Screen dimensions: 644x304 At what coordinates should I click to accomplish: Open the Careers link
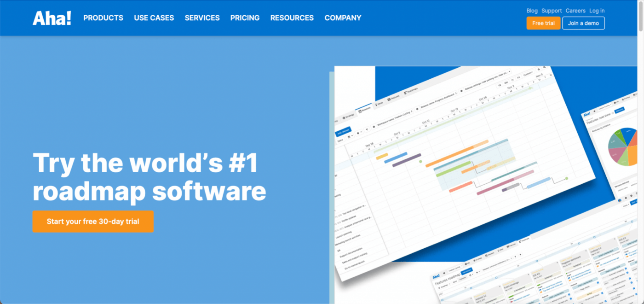pos(575,11)
